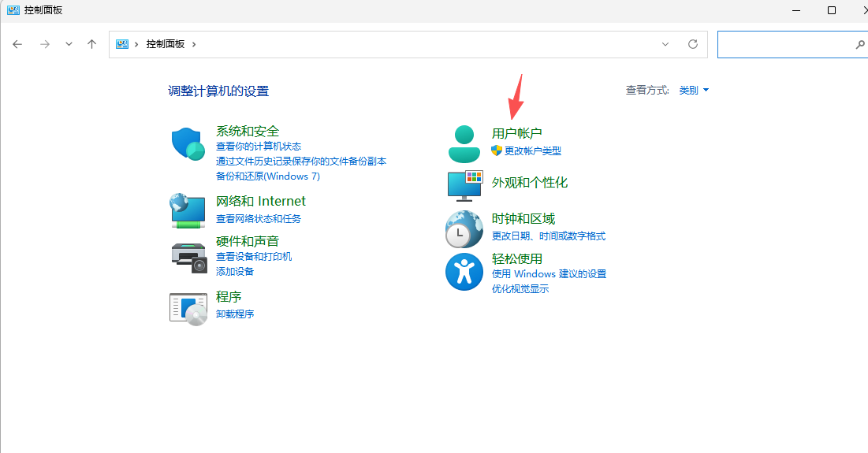Open 备份和还原(Windows 7) link
This screenshot has width=868, height=453.
(x=267, y=176)
